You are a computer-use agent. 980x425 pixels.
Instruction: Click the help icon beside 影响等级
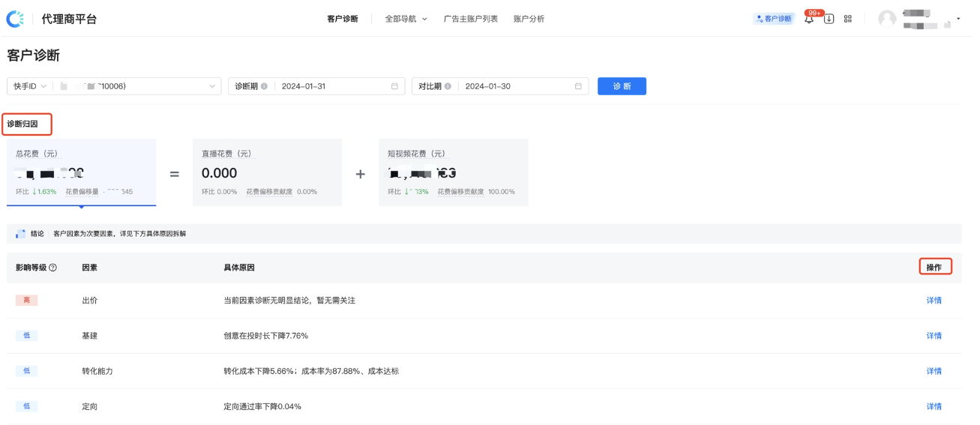click(53, 268)
